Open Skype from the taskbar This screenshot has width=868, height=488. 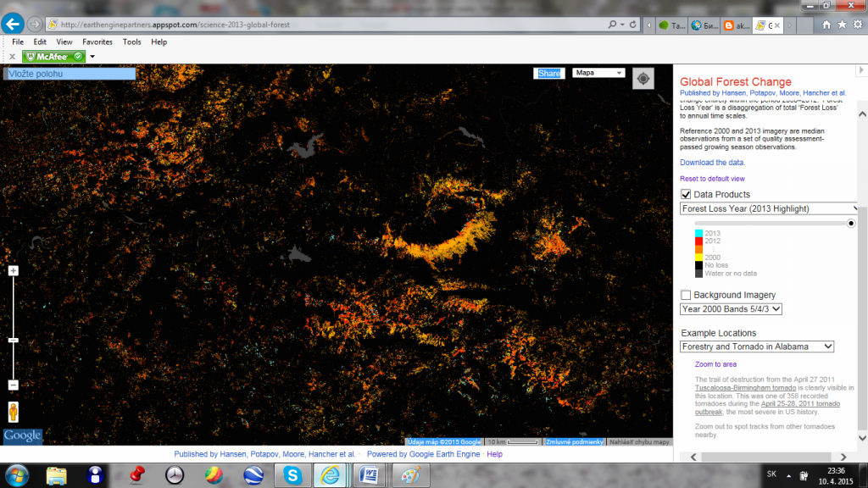(292, 476)
